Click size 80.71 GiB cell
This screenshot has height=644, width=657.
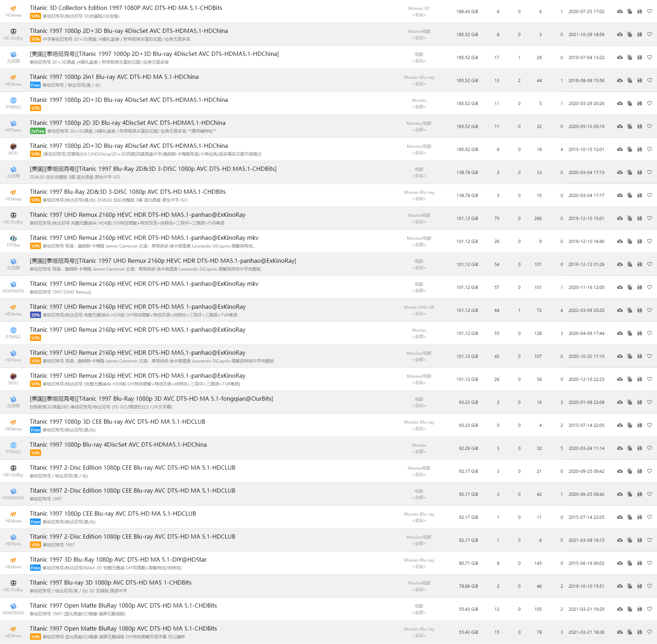coord(468,563)
